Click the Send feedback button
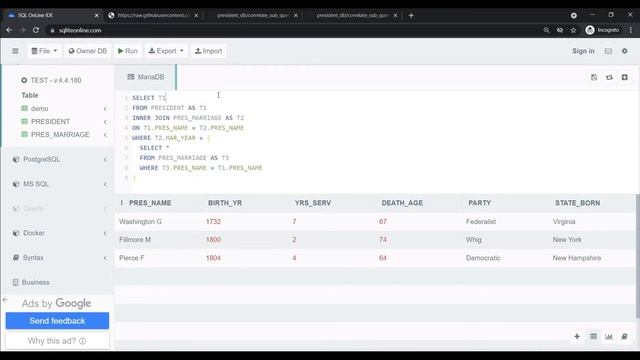This screenshot has width=640, height=360. click(x=57, y=321)
